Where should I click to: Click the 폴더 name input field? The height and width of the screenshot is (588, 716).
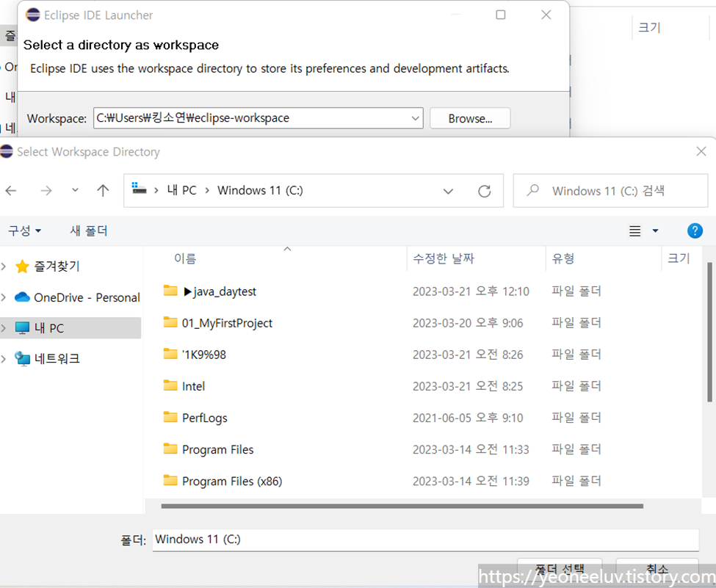426,540
